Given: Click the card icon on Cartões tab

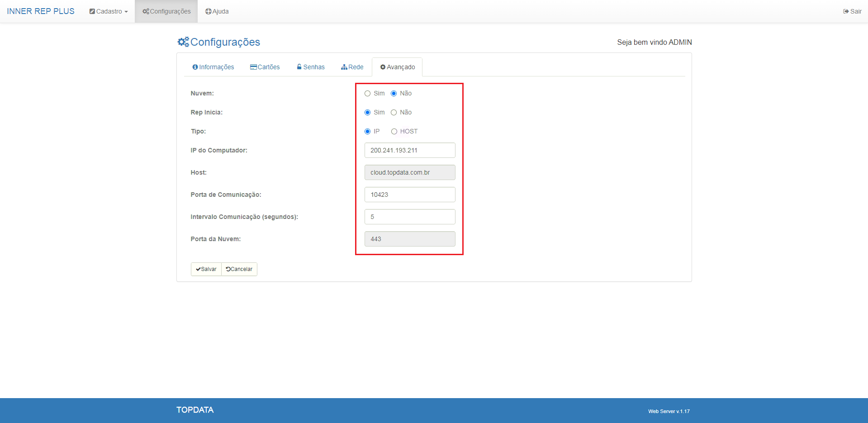Looking at the screenshot, I should (253, 67).
